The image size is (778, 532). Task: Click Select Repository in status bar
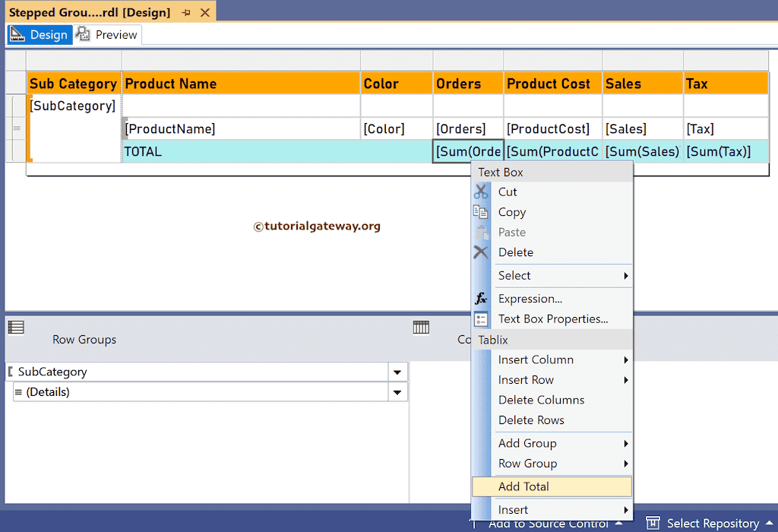(x=713, y=523)
